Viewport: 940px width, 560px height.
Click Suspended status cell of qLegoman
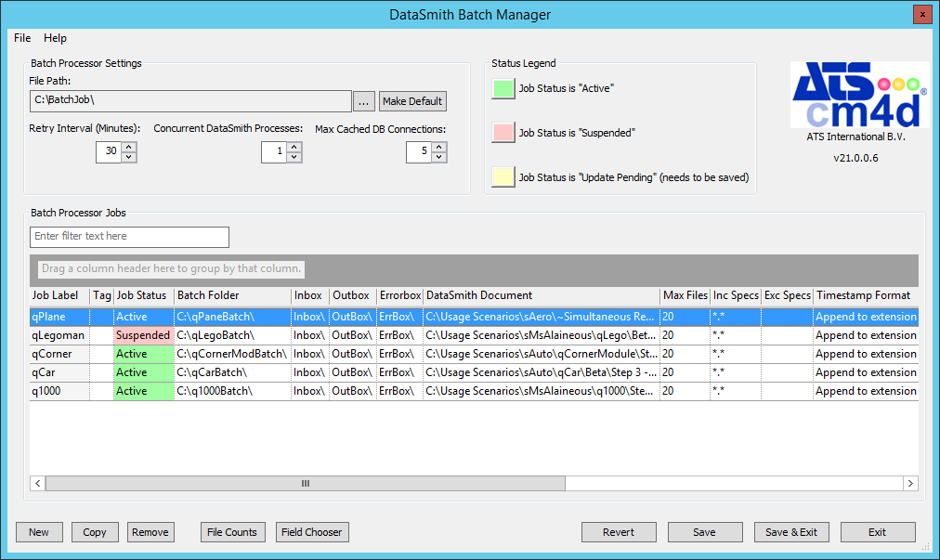coord(143,335)
